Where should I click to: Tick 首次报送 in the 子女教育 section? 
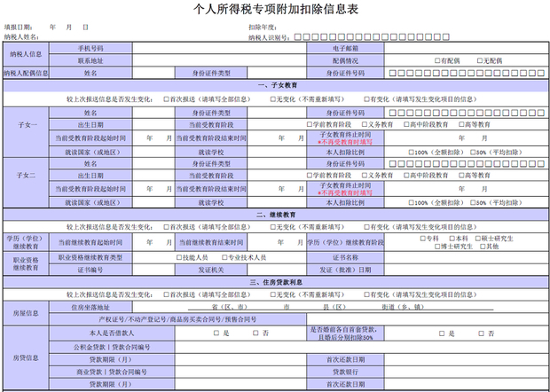(166, 99)
